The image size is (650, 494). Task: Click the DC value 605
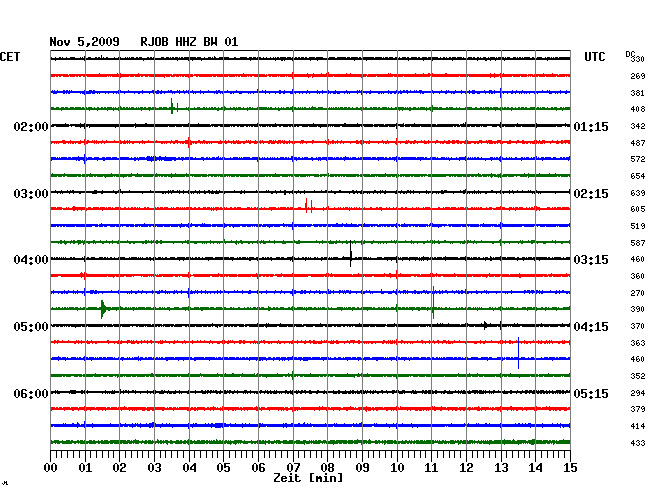pyautogui.click(x=638, y=209)
